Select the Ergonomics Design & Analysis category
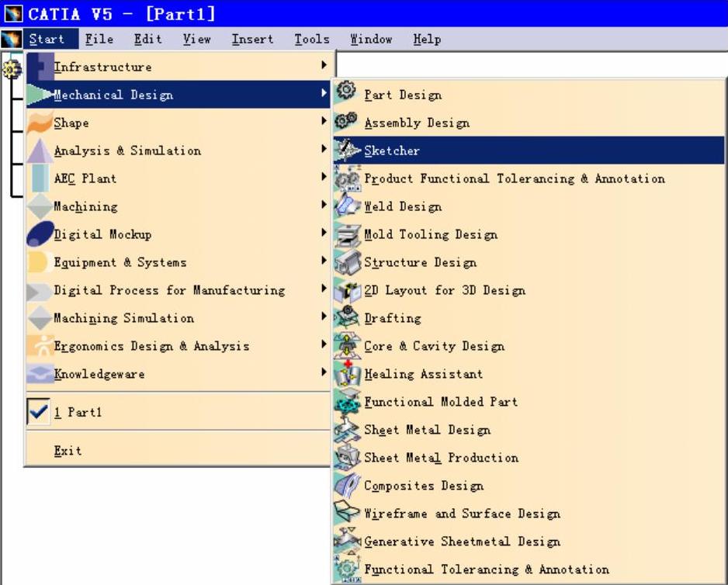 click(178, 346)
